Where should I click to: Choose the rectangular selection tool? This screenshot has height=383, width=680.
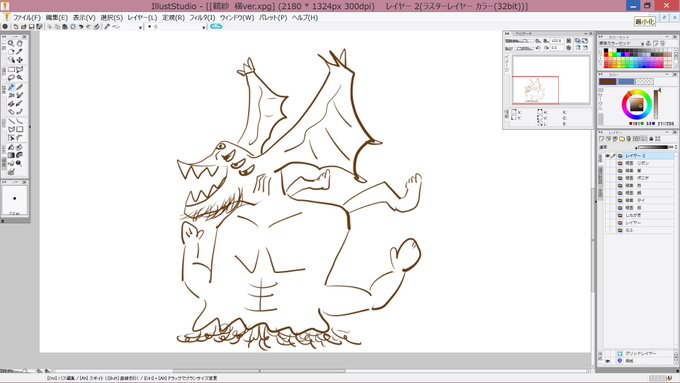pyautogui.click(x=11, y=69)
